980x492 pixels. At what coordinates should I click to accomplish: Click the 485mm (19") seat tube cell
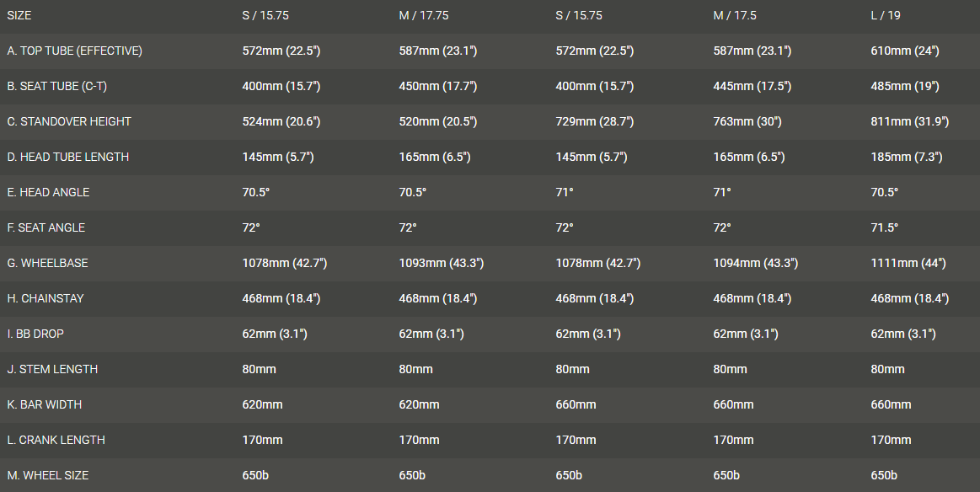pos(904,87)
